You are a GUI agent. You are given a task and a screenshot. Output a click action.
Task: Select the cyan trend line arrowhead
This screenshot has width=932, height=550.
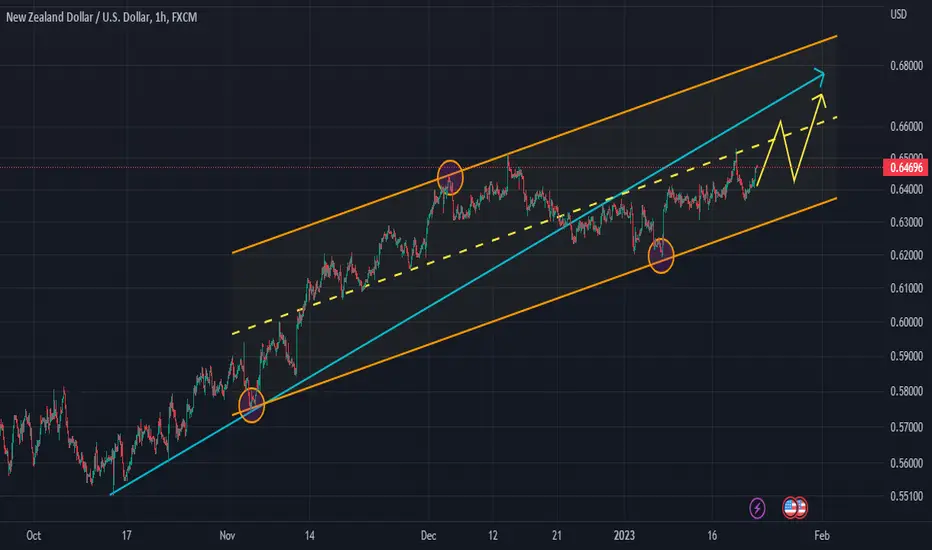click(x=818, y=76)
